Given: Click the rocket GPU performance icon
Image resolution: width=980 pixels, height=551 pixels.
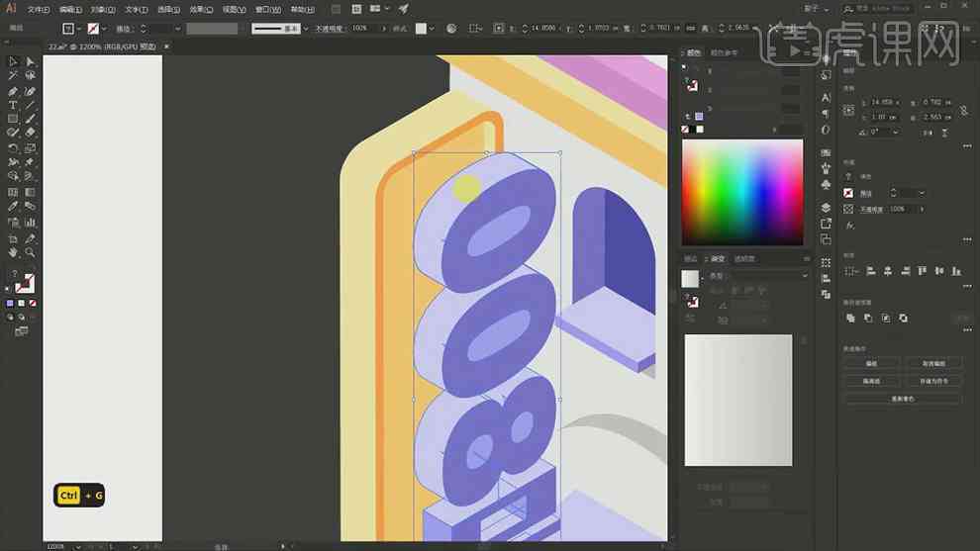Looking at the screenshot, I should (404, 9).
